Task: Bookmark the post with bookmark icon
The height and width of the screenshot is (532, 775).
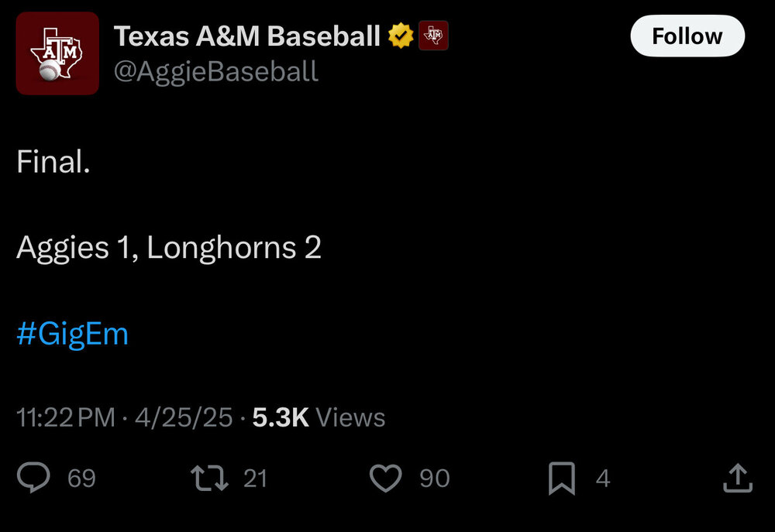Action: pos(561,478)
